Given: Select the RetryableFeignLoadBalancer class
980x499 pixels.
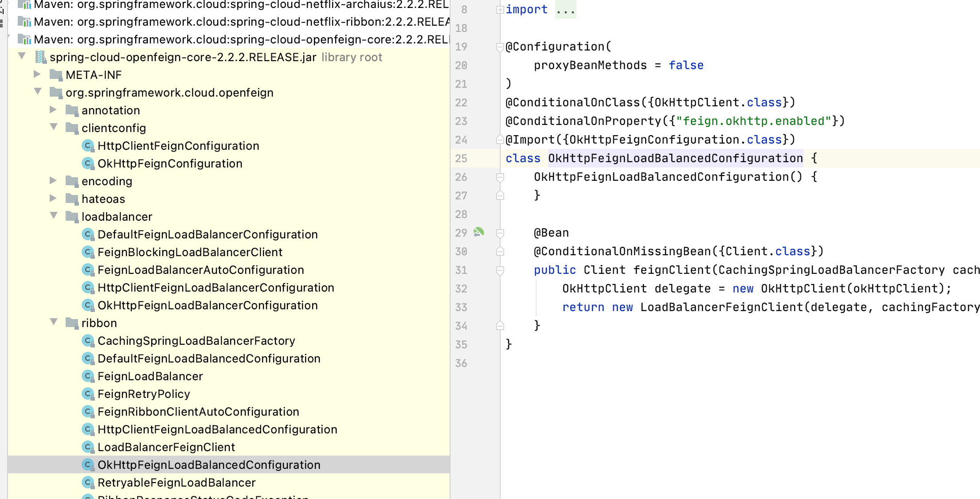Looking at the screenshot, I should [x=176, y=483].
